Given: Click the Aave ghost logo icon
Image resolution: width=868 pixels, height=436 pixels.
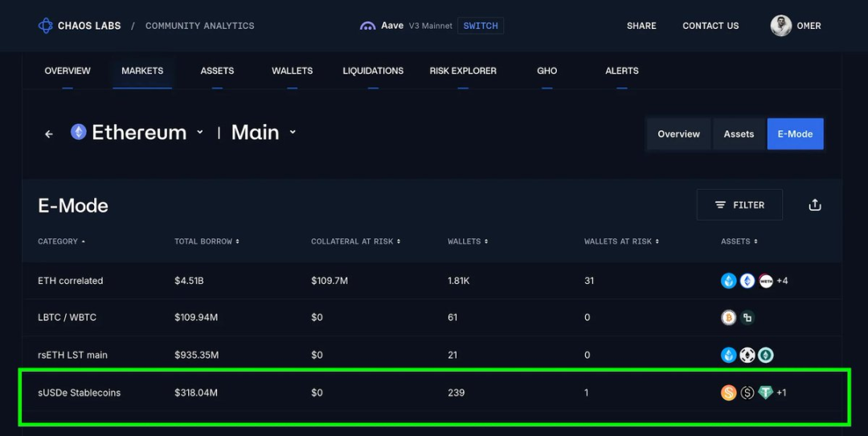Looking at the screenshot, I should (367, 26).
